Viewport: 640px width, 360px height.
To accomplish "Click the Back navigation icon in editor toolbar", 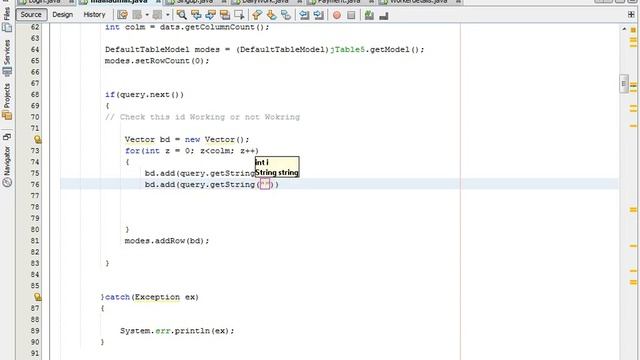I will pos(137,15).
